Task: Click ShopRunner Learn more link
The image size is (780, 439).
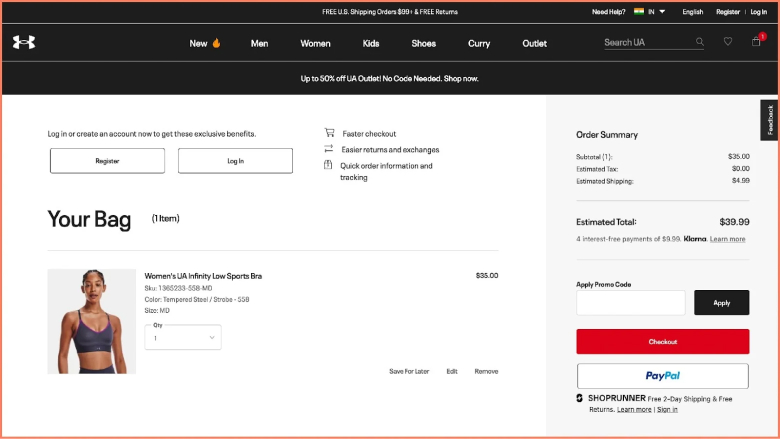Action: [634, 410]
